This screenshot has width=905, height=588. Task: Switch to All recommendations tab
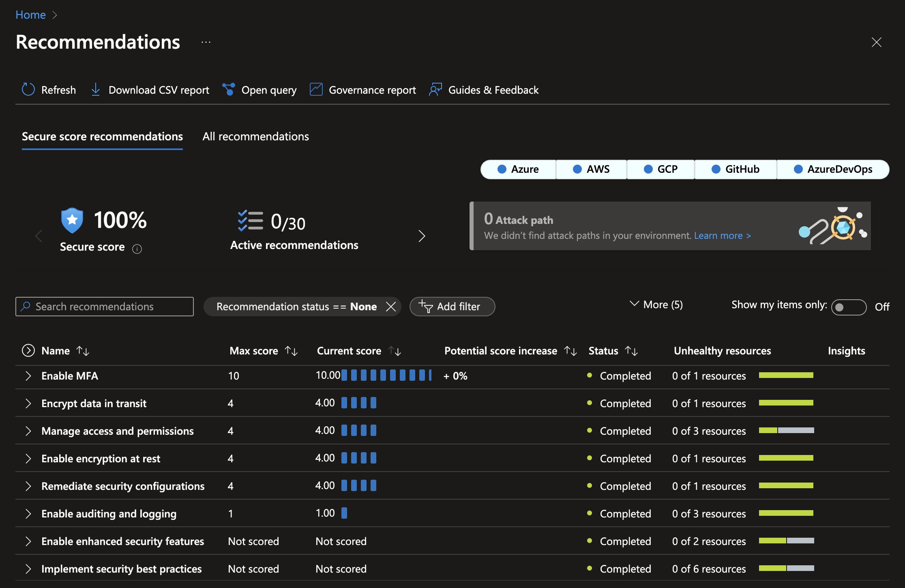pyautogui.click(x=255, y=137)
